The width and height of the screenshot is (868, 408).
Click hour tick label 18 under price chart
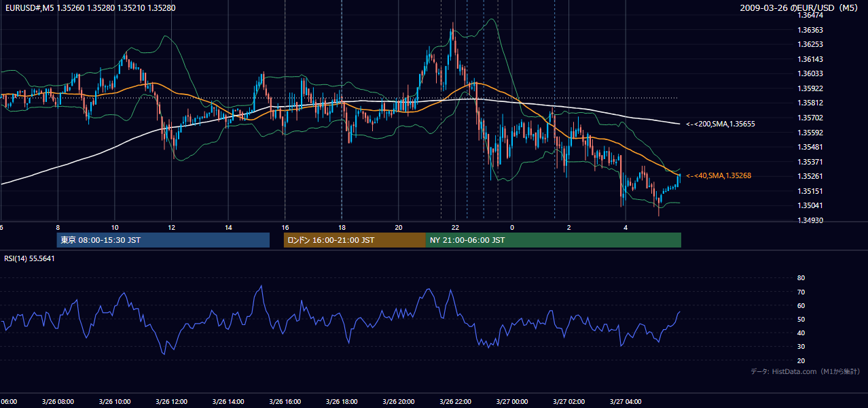[x=342, y=228]
